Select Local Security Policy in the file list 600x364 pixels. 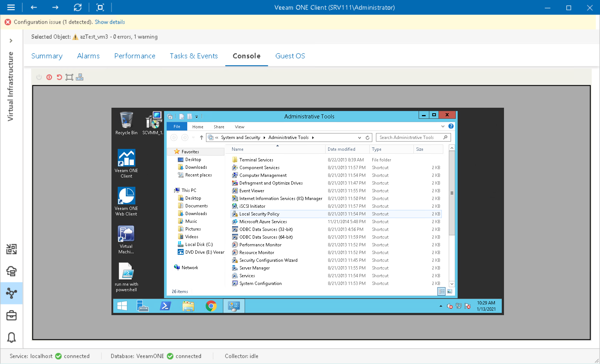260,214
